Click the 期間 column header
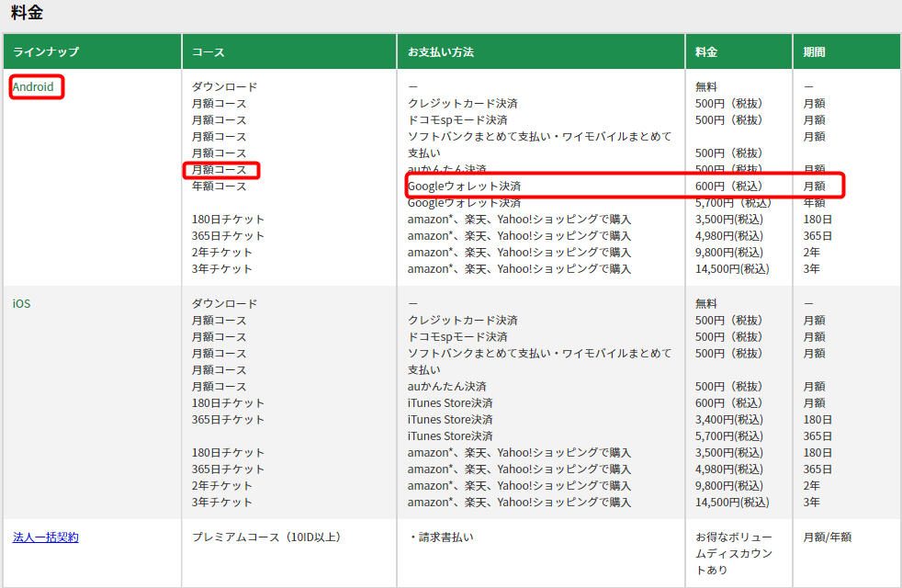902x588 pixels. 814,52
